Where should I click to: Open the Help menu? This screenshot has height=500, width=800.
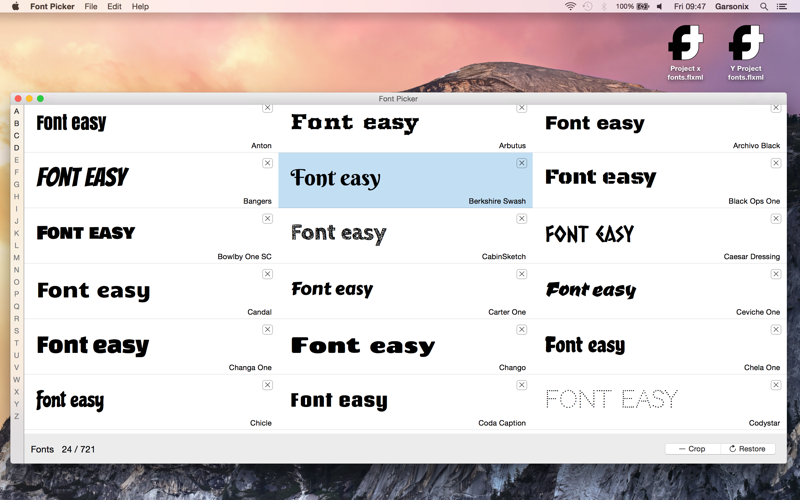(x=140, y=7)
